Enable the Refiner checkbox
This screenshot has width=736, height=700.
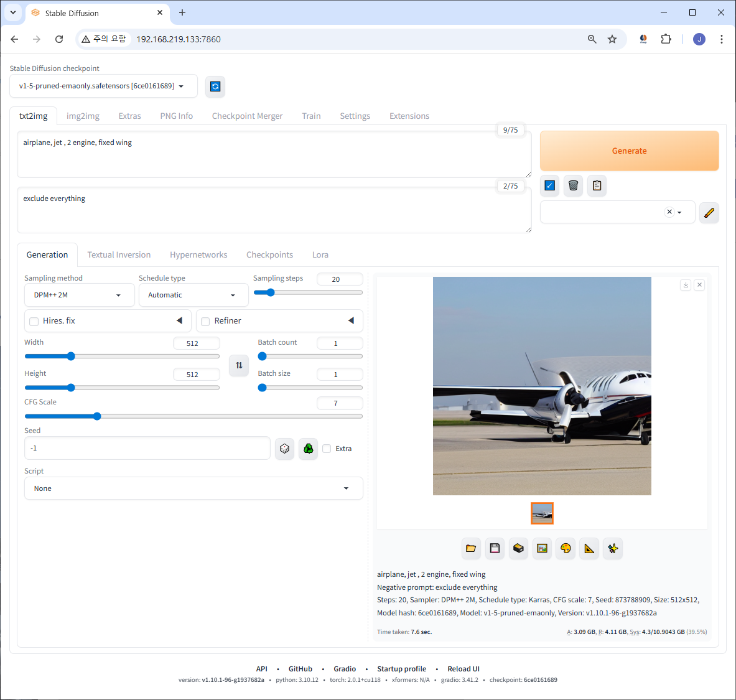[x=205, y=322]
